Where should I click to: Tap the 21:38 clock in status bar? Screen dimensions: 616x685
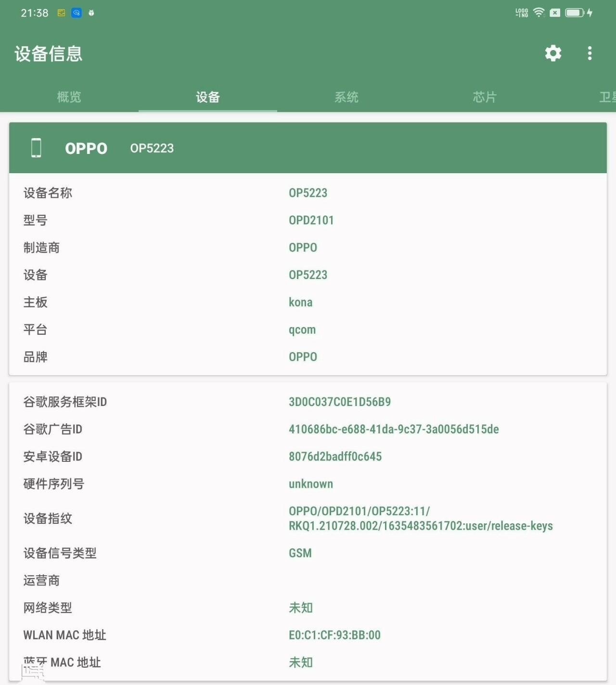point(35,13)
